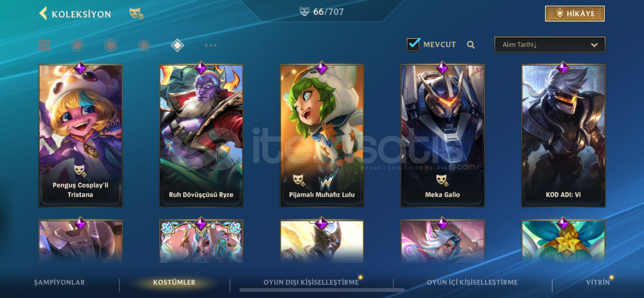Click the horizontal scrollbar at bottom

(x=322, y=290)
